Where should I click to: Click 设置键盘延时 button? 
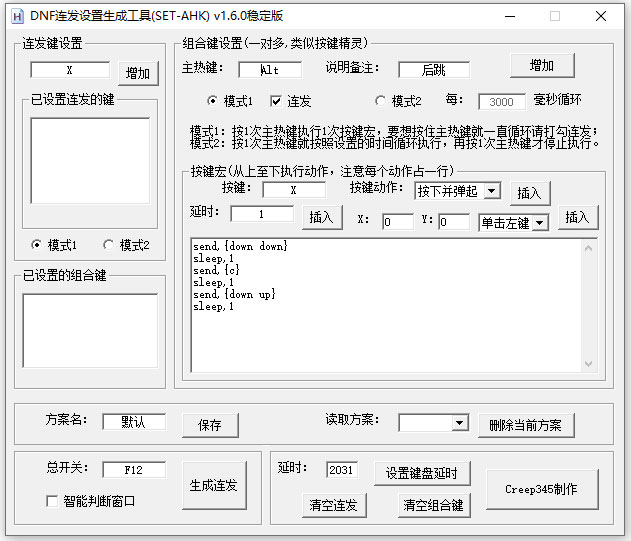tap(422, 473)
